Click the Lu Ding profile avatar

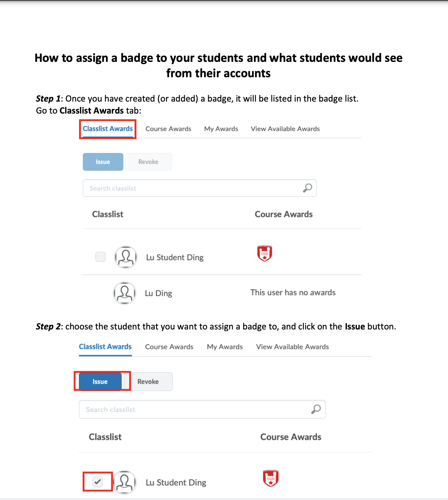tap(125, 293)
